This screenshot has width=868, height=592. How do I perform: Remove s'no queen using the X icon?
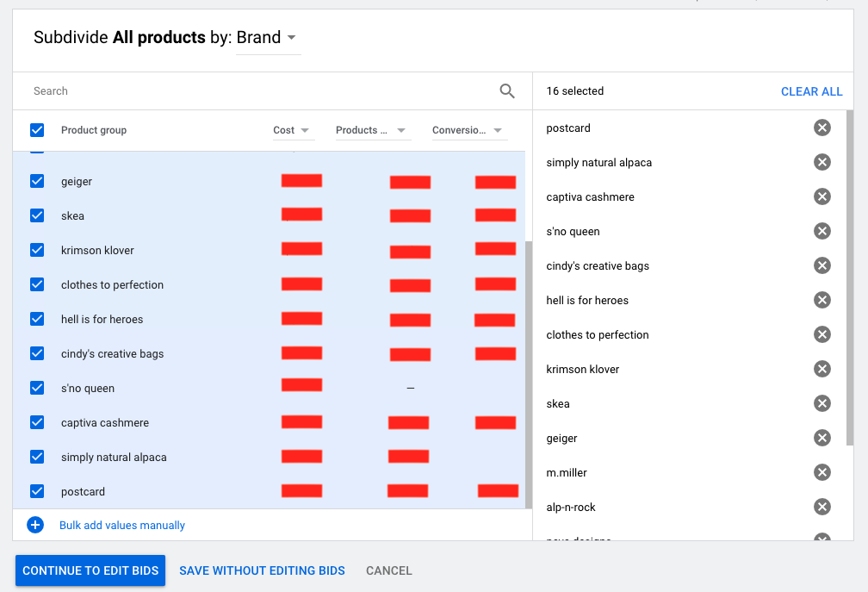(x=822, y=231)
